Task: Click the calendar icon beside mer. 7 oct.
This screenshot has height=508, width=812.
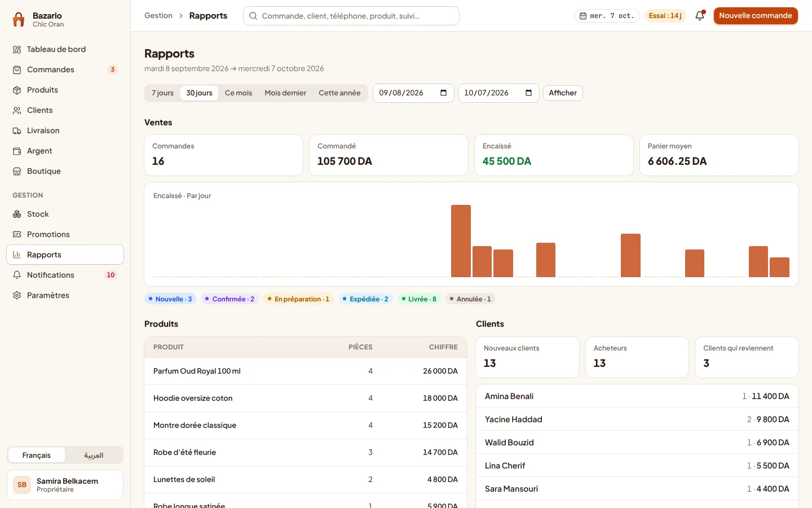Action: click(x=583, y=16)
